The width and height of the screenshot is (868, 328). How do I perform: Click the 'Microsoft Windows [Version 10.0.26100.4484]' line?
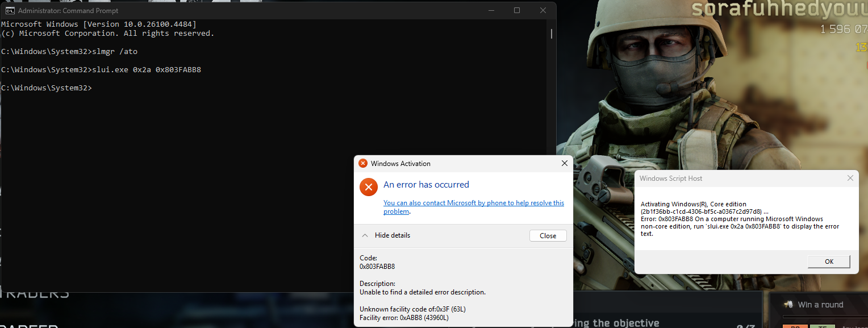coord(99,24)
